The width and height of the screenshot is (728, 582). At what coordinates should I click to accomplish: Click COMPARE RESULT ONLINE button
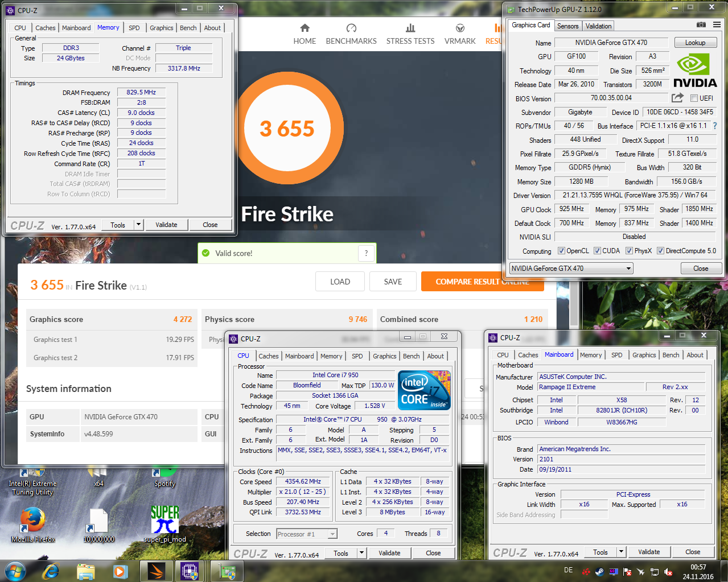482,282
